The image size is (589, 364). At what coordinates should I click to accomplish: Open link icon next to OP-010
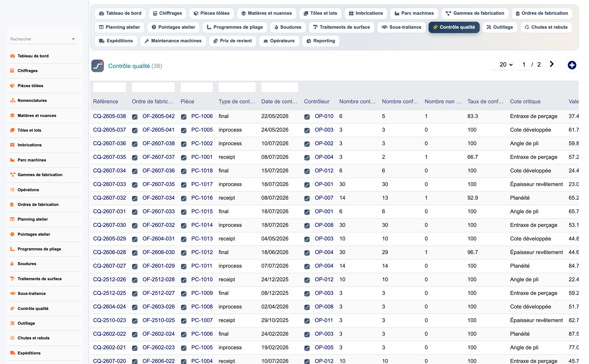(307, 117)
